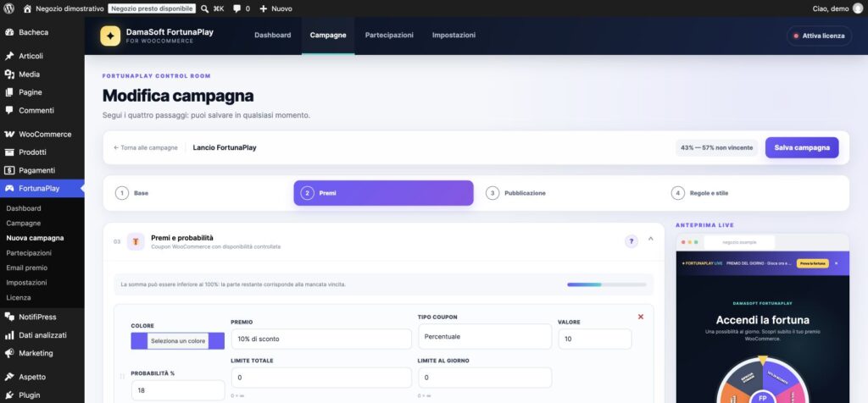Click the Premi e probabilità trophy icon
The image size is (868, 403).
[136, 241]
